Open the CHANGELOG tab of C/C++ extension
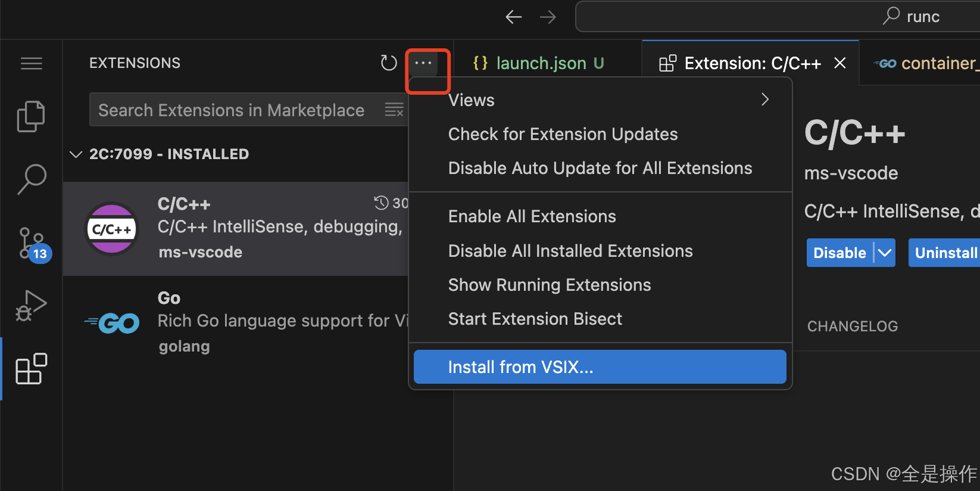 [x=853, y=326]
